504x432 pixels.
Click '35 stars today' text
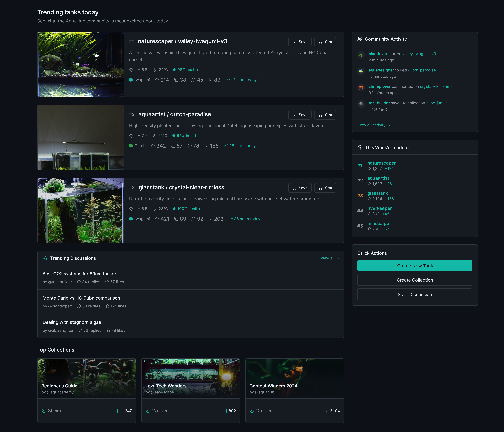tap(247, 219)
